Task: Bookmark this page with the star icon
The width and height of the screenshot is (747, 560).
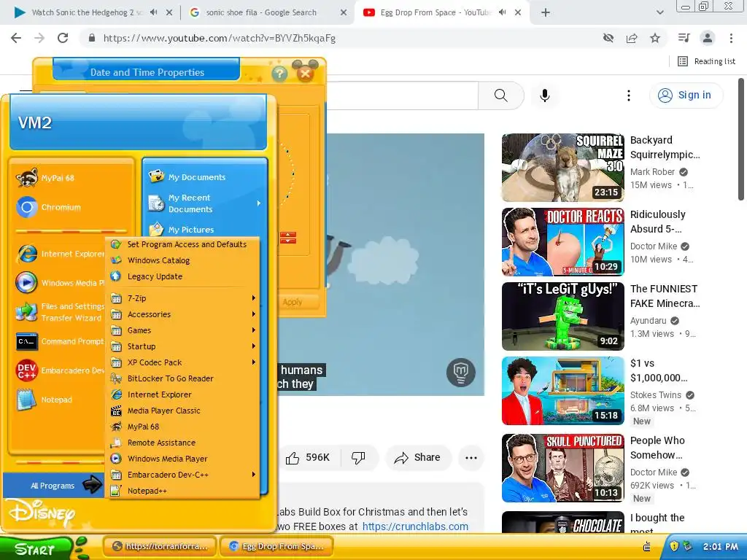Action: 655,38
